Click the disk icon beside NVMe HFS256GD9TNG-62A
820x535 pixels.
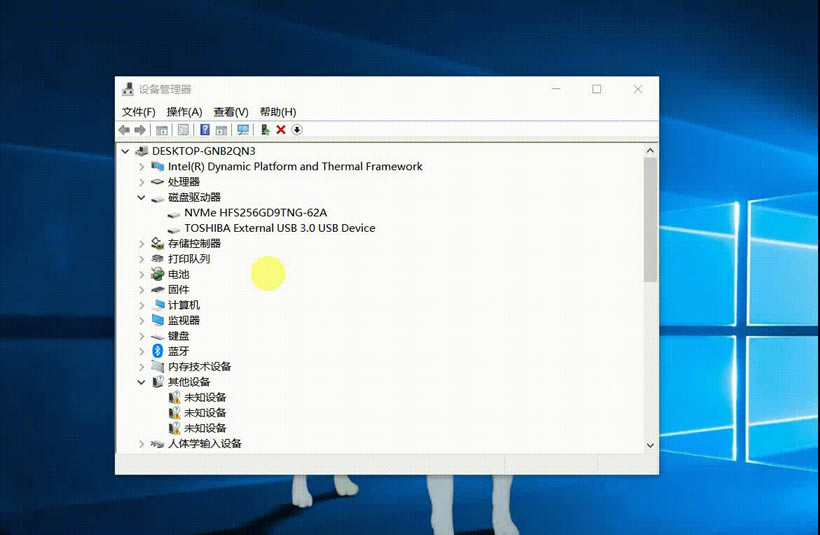(x=174, y=214)
